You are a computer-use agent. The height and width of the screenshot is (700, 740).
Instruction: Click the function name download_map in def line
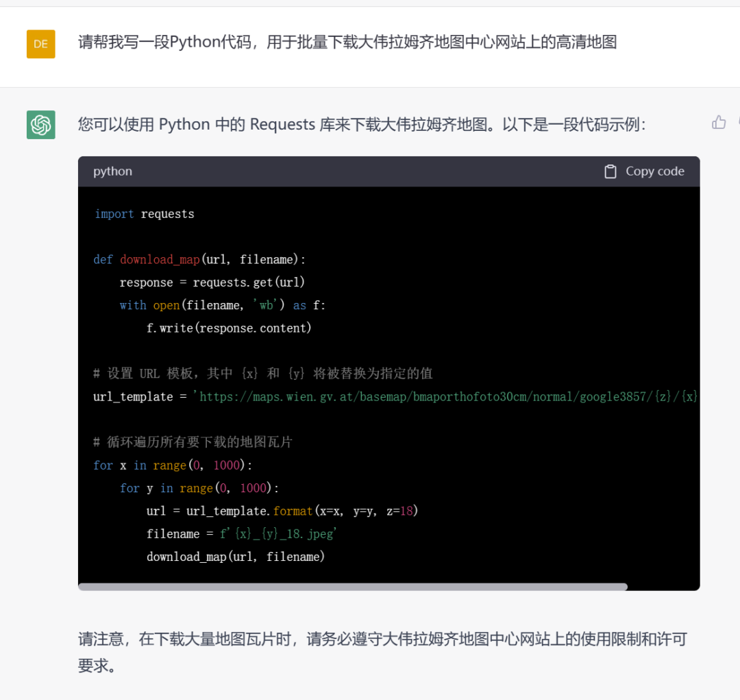[160, 259]
